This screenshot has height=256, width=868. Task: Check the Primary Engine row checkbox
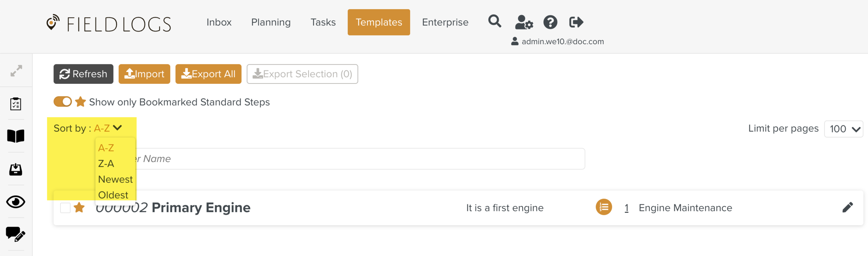[65, 208]
